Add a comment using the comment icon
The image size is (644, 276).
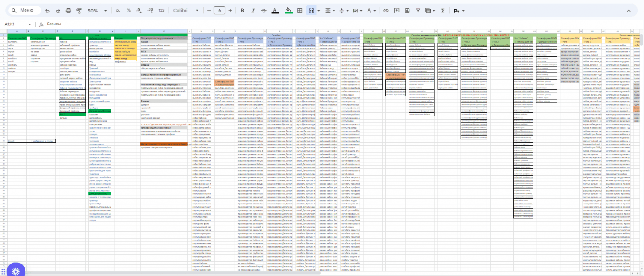point(396,10)
